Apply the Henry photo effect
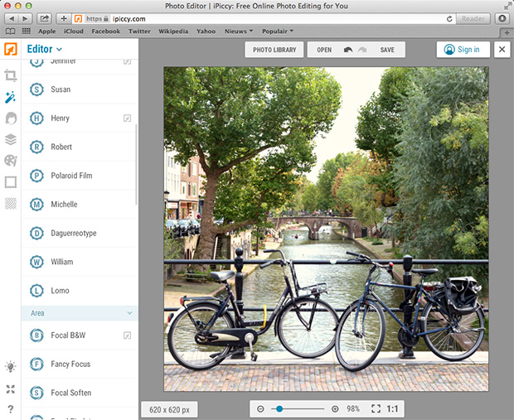This screenshot has height=420, width=514. (80, 118)
